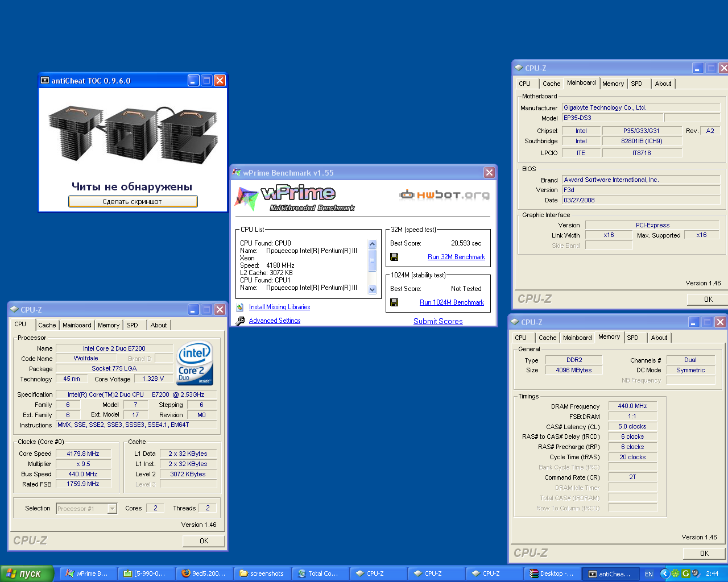Click the Name field Intel Core 2 Duo E7200
This screenshot has height=582, width=728.
point(114,348)
